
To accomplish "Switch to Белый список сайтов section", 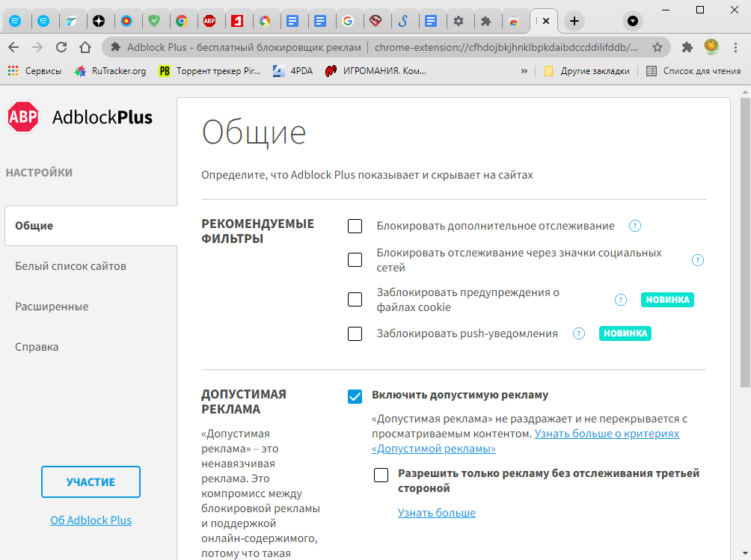I will (71, 265).
